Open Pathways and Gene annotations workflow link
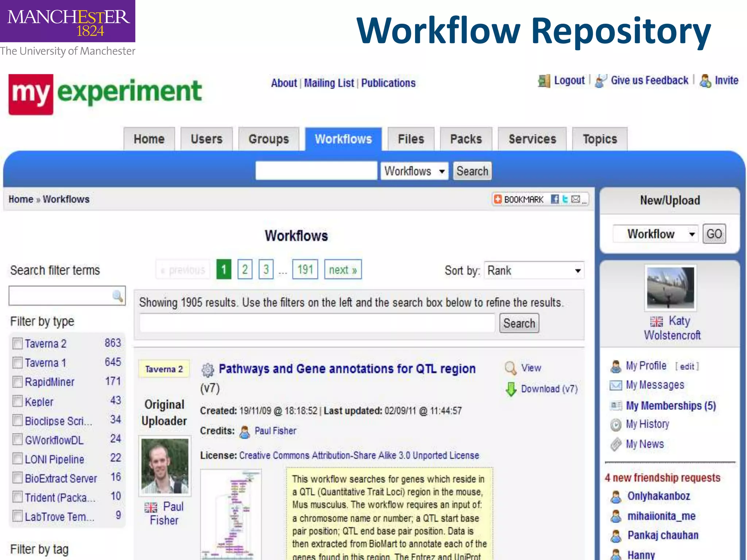Viewport: 747px width, 560px height. pyautogui.click(x=347, y=369)
